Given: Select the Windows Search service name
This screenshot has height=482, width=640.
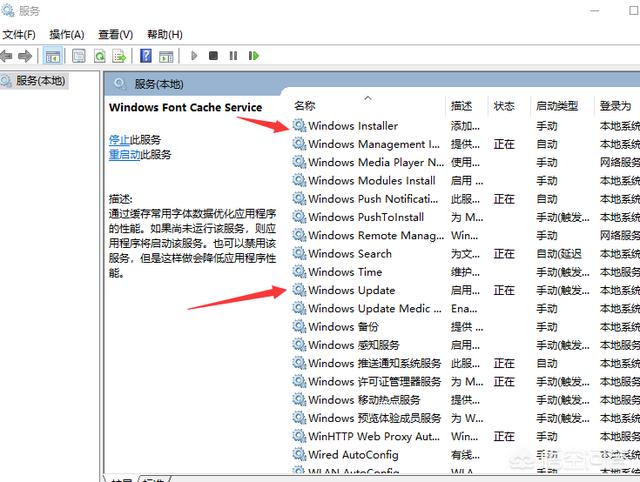Looking at the screenshot, I should [350, 254].
